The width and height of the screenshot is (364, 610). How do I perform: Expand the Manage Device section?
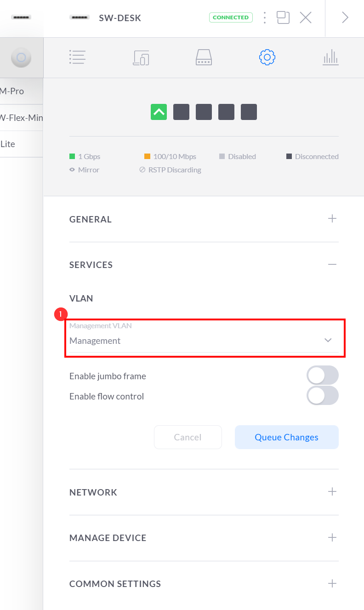click(332, 537)
